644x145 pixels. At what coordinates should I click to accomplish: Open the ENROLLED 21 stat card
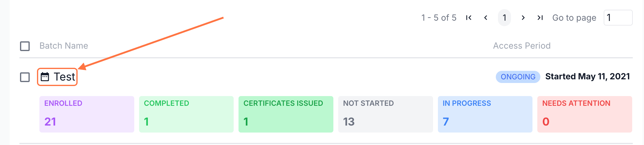(x=87, y=114)
